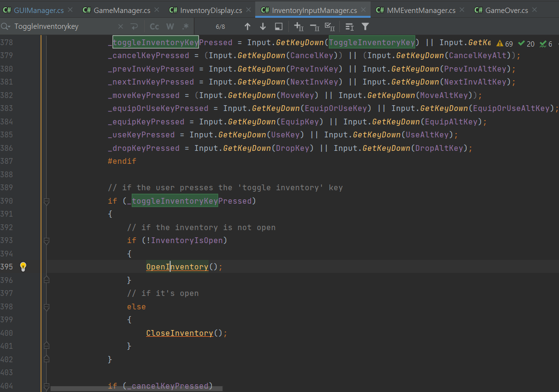Unselect occurrence icon in search bar

(314, 27)
